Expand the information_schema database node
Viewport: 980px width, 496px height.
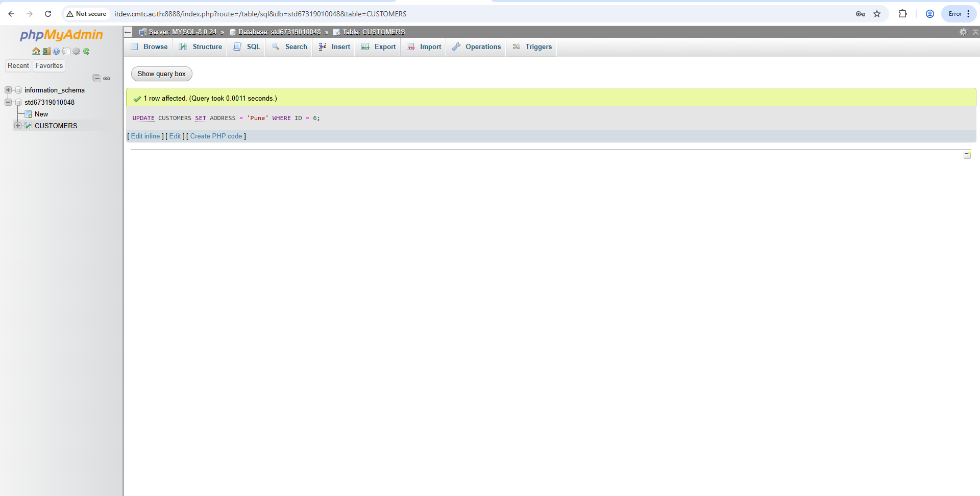pyautogui.click(x=8, y=90)
